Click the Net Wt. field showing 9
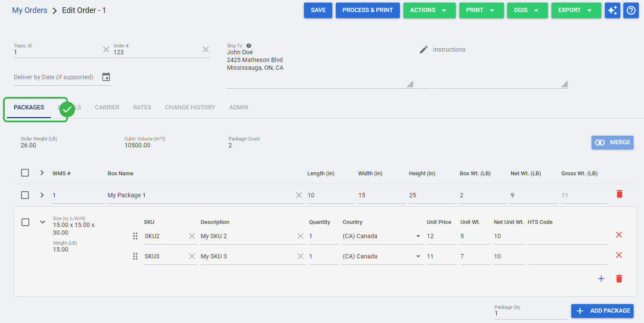Screen dimensions: 644x323 click(x=534, y=196)
